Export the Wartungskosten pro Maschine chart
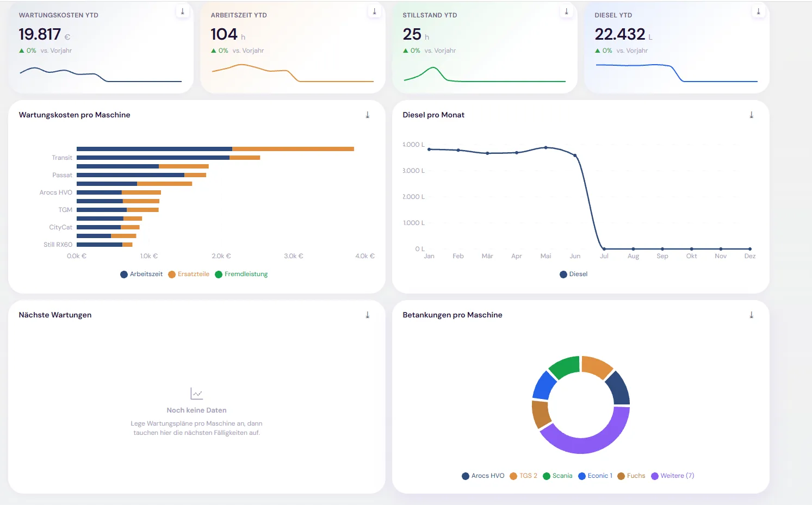The image size is (812, 505). (368, 115)
